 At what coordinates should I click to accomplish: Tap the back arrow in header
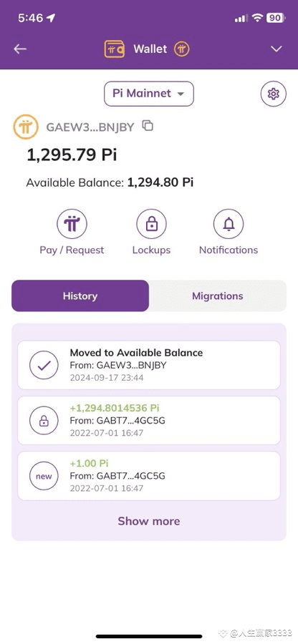pyautogui.click(x=20, y=49)
